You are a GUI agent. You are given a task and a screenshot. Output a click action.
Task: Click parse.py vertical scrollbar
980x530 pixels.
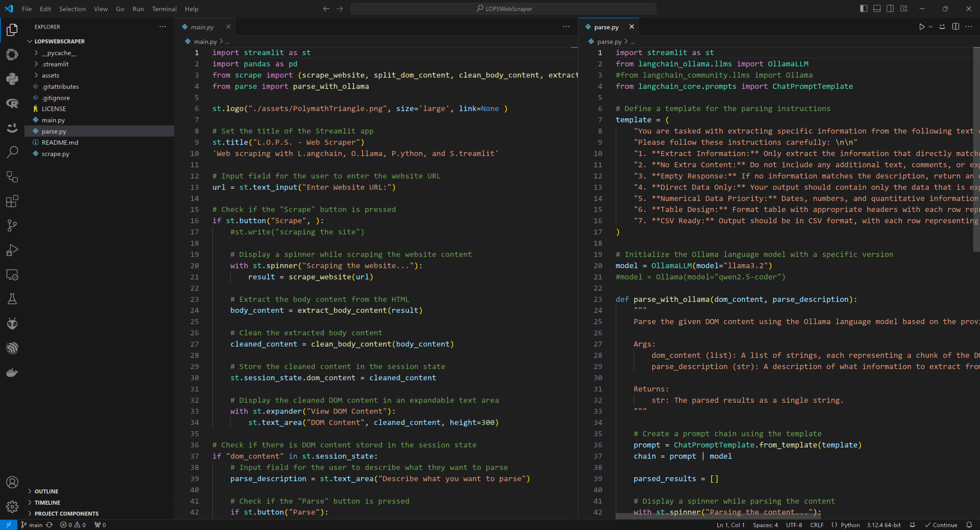click(976, 149)
